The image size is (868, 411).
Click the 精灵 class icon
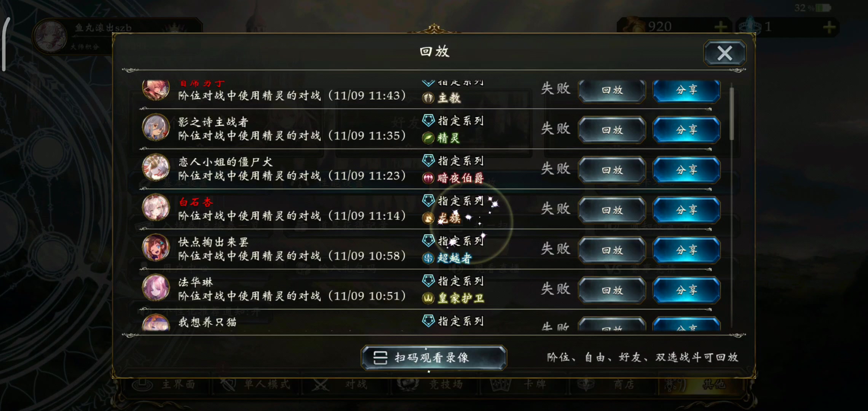(428, 138)
